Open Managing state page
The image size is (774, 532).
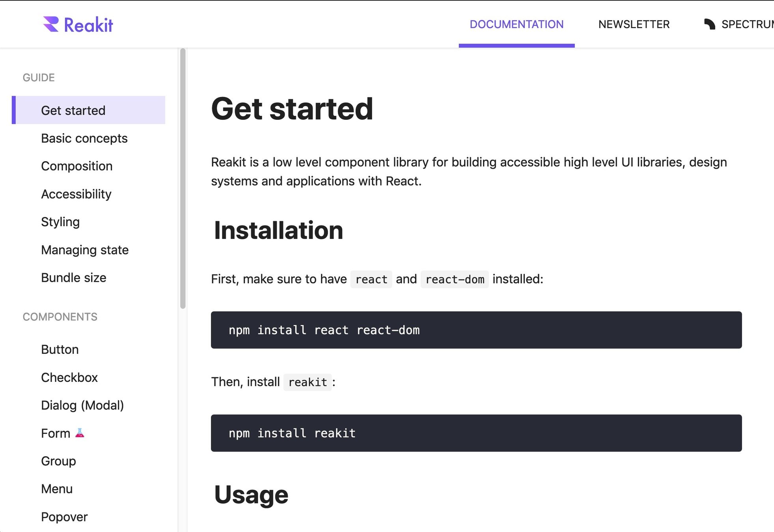coord(85,250)
